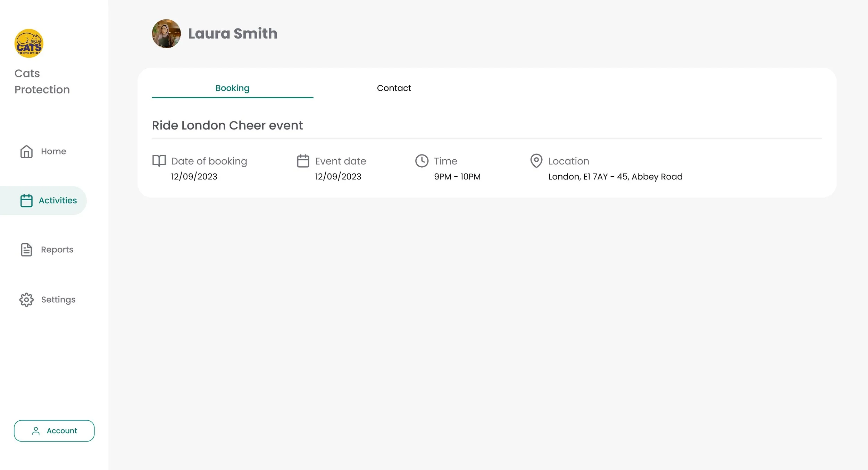Open the Account button

pos(54,431)
